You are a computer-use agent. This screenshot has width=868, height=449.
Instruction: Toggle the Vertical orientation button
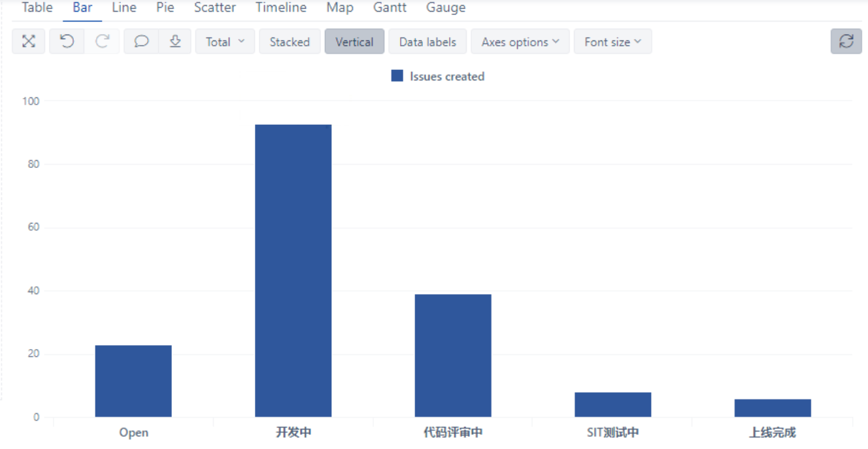click(x=354, y=42)
